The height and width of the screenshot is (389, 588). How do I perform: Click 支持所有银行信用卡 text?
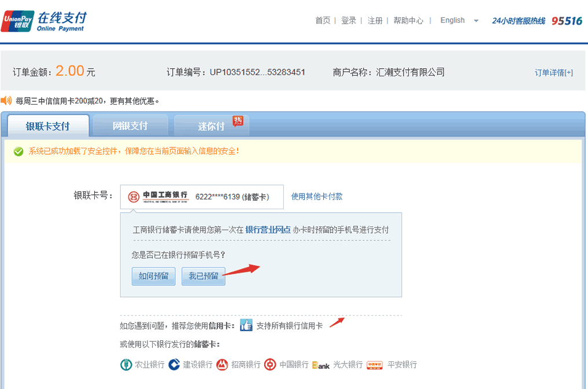[x=290, y=325]
